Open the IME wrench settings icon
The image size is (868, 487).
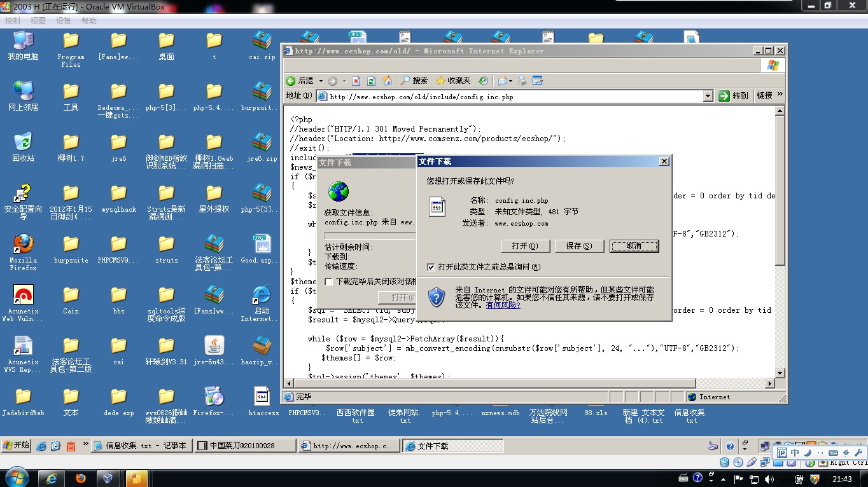858,453
